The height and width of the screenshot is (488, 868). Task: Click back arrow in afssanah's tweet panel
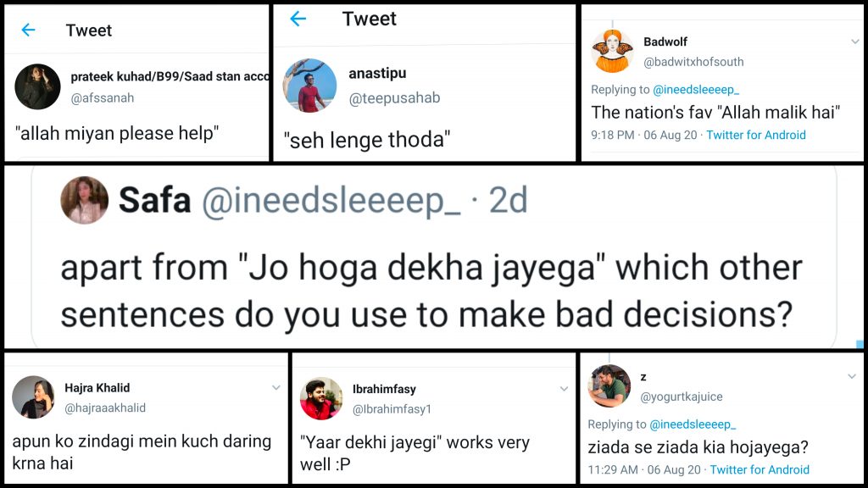click(x=28, y=30)
